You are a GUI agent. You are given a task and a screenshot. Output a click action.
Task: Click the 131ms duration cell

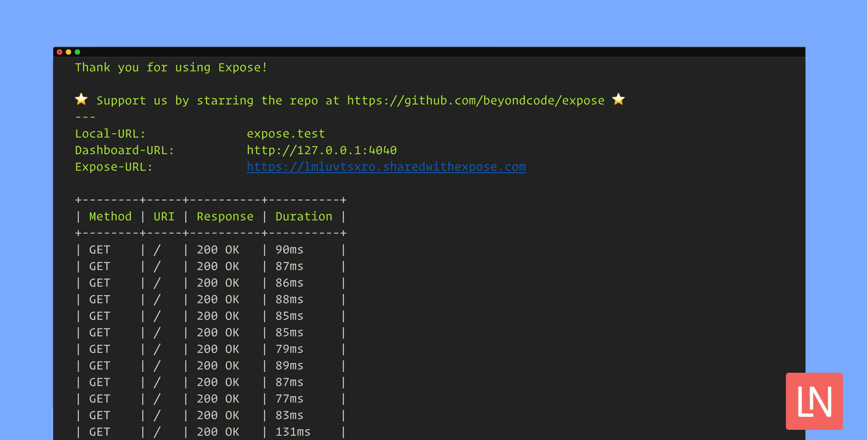tap(293, 432)
